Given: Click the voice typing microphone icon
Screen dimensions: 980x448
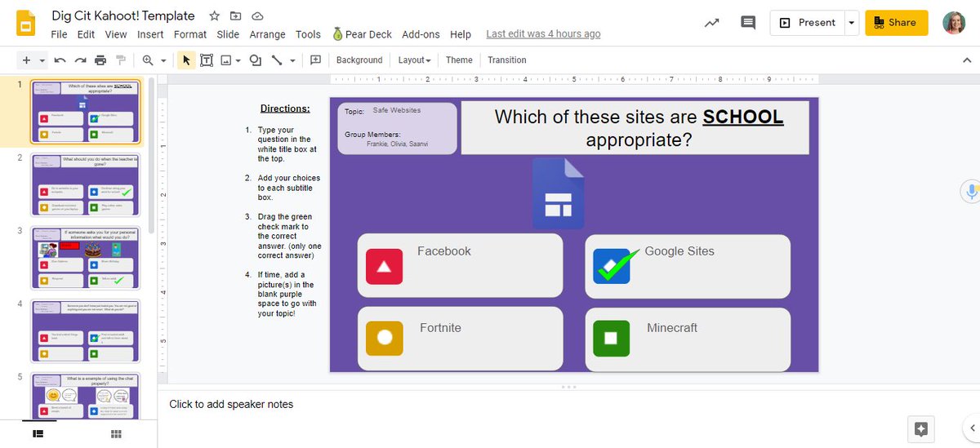Looking at the screenshot, I should 971,192.
